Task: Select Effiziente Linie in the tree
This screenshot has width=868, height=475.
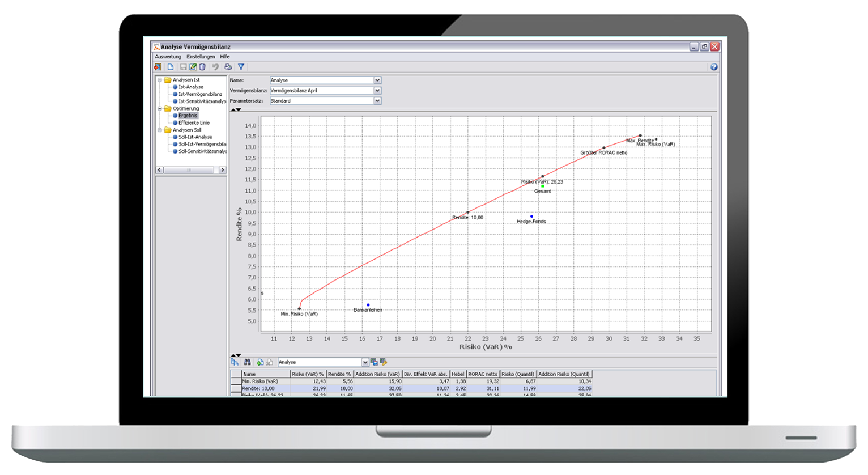Action: (194, 122)
